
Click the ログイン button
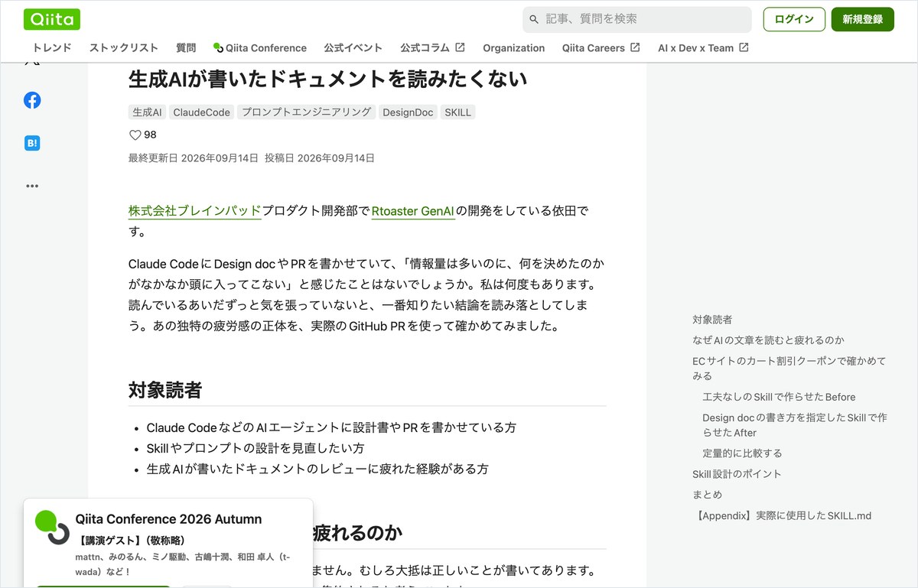(794, 19)
